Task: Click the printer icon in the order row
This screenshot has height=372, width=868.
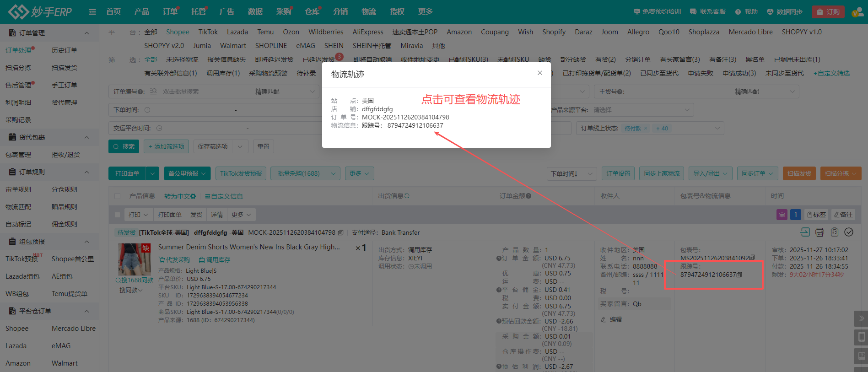Action: 819,232
